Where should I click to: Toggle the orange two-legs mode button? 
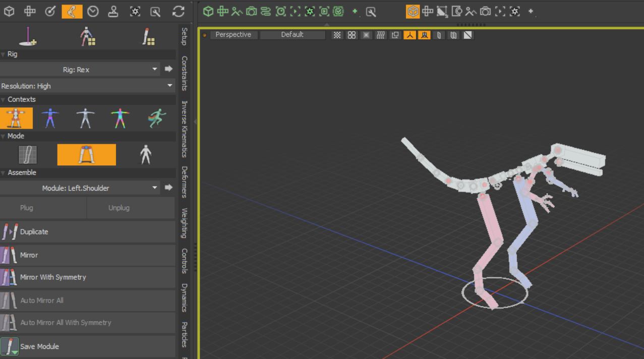87,155
